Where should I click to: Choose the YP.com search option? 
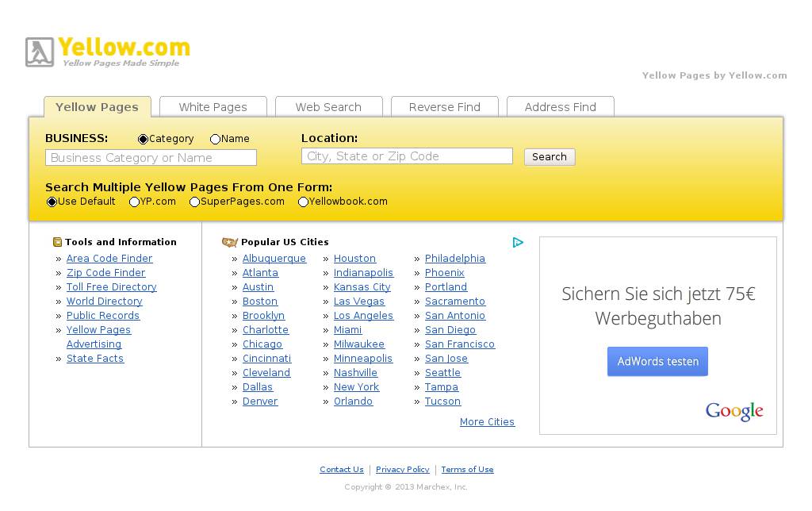pos(134,202)
